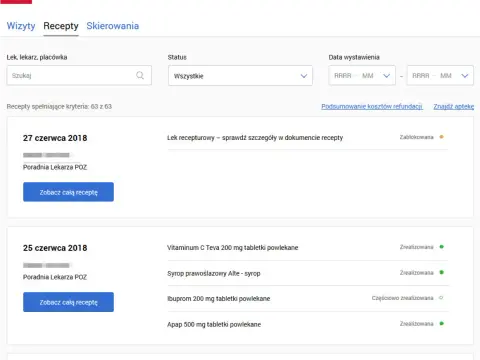Open the end date RRRR-MM dropdown
Image resolution: width=480 pixels, height=360 pixels.
point(440,76)
